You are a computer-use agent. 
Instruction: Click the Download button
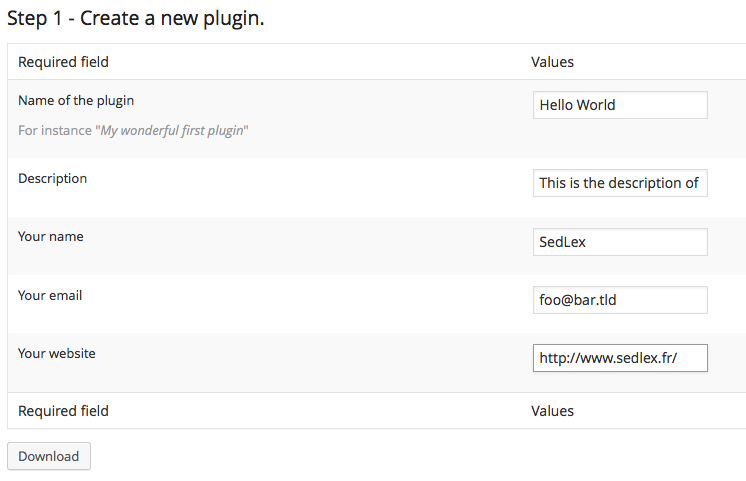coord(49,456)
